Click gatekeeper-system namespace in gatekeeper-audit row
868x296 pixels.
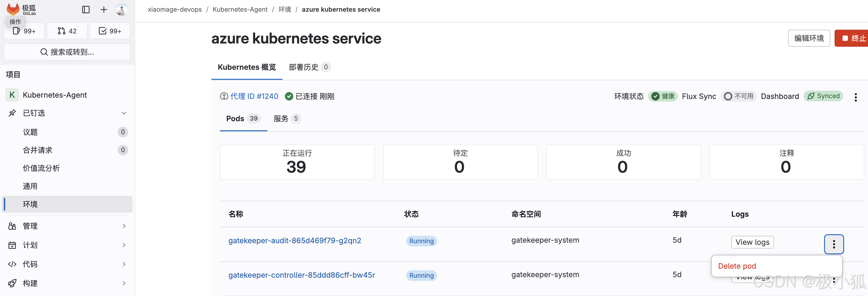[545, 240]
